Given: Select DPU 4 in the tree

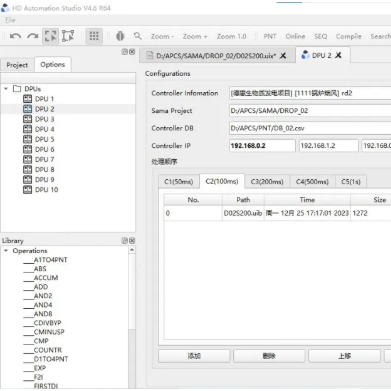Looking at the screenshot, I should [45, 129].
